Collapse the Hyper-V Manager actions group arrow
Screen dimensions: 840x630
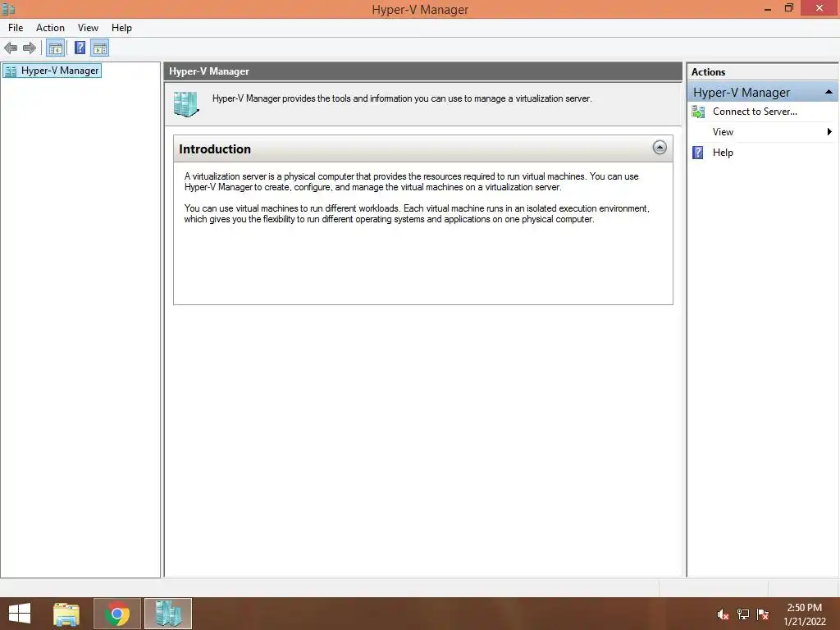coord(829,92)
